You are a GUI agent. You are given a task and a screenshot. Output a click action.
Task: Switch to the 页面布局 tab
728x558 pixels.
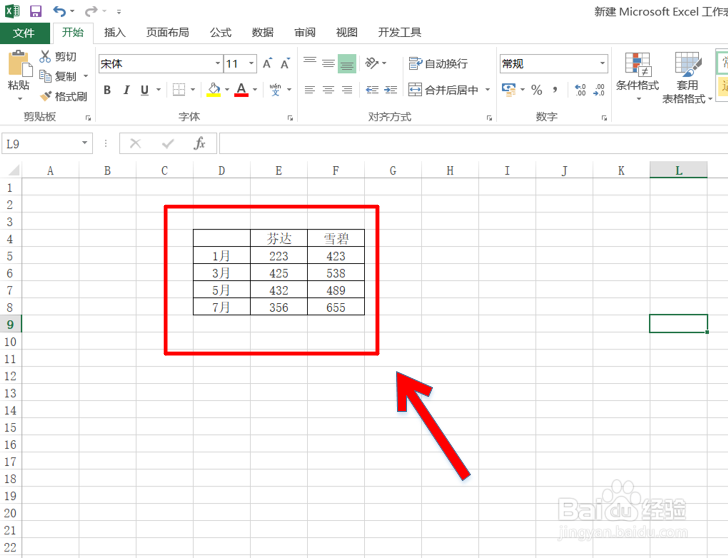(168, 32)
